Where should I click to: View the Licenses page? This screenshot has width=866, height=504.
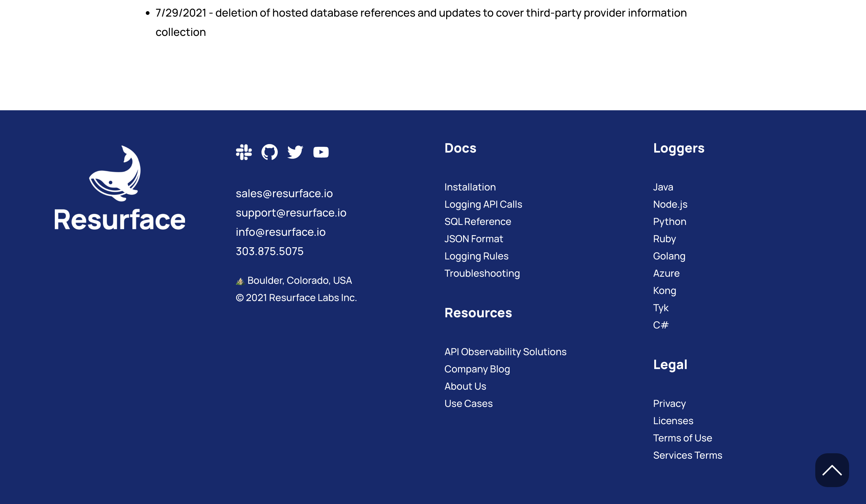pyautogui.click(x=673, y=421)
